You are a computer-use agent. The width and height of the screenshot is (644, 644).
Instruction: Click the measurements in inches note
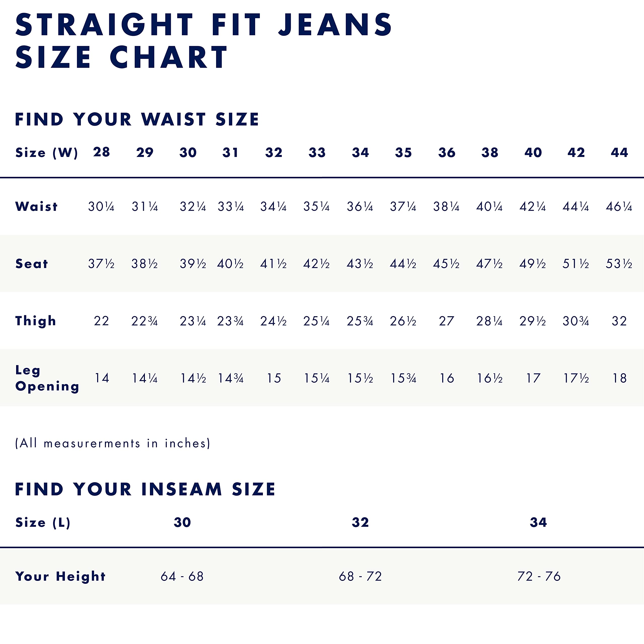coord(113,443)
